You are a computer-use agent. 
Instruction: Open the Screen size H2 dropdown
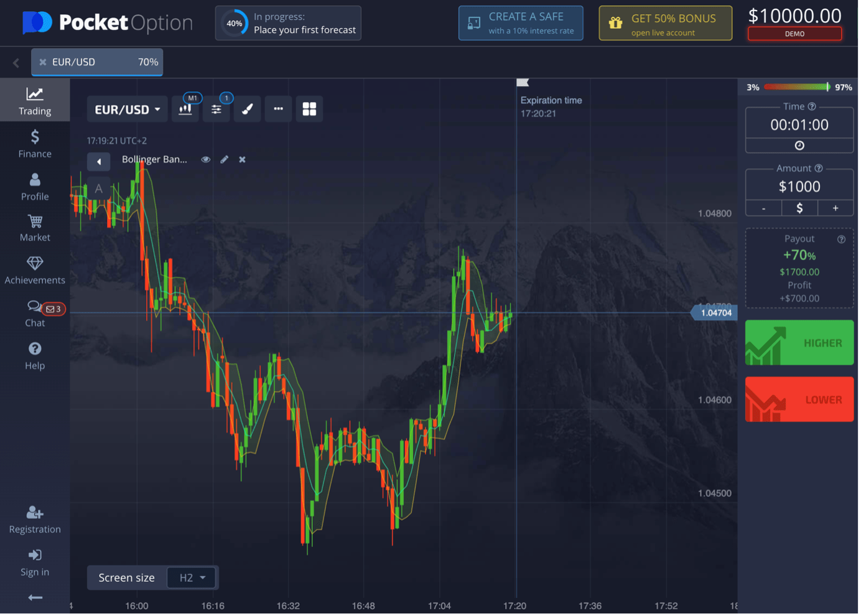pos(191,577)
